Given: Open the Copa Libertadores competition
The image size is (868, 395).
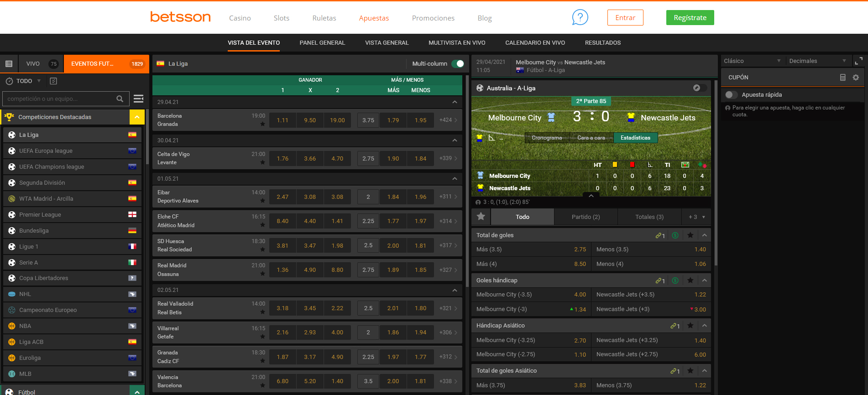Looking at the screenshot, I should (72, 278).
